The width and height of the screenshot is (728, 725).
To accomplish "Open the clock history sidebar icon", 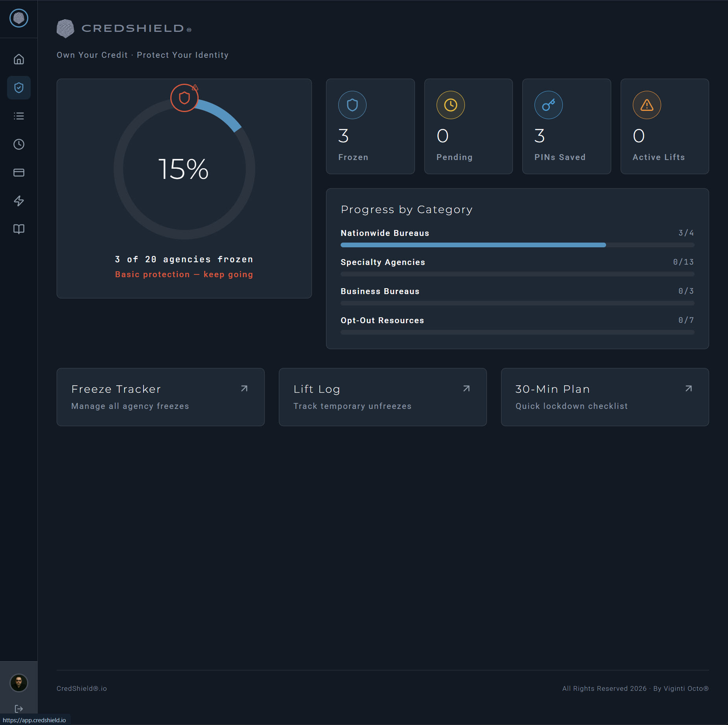I will coord(19,144).
